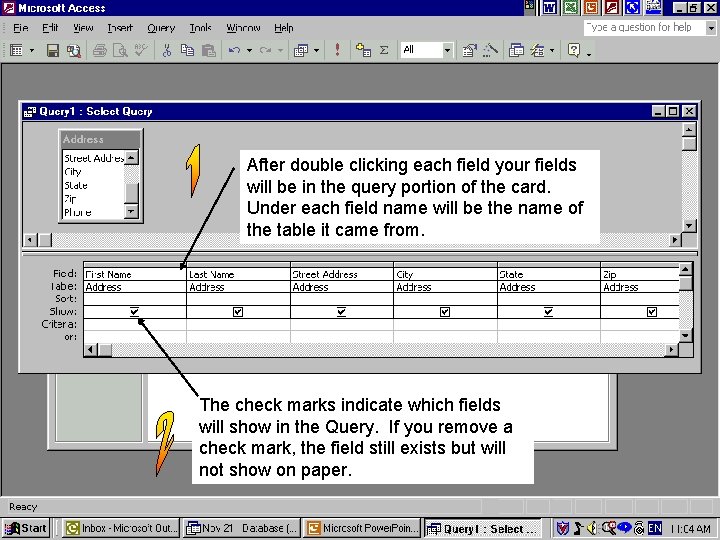Open the Top Values 'All' dropdown
Image resolution: width=720 pixels, height=540 pixels.
point(447,50)
